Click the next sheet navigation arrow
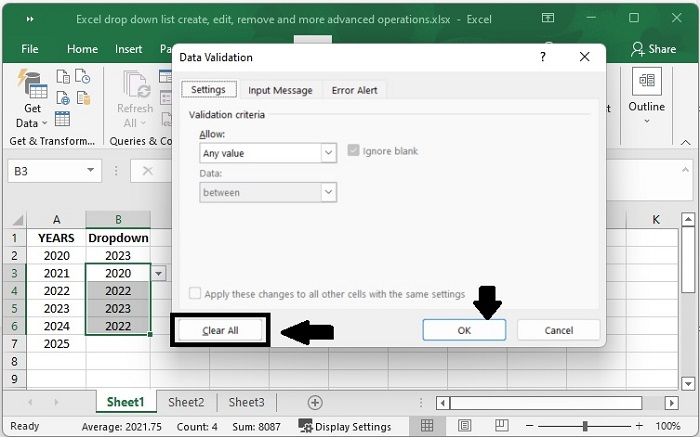 click(x=56, y=403)
